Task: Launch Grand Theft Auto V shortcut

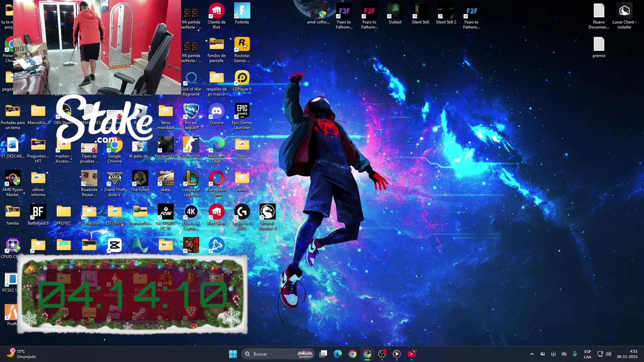Action: 114,184
